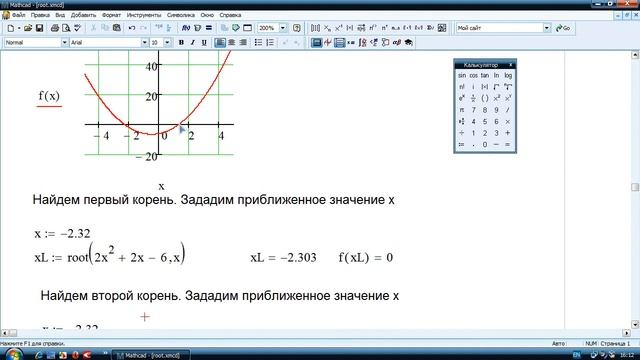This screenshot has height=360, width=640.
Task: Expand the Arial font dropdown
Action: point(144,42)
